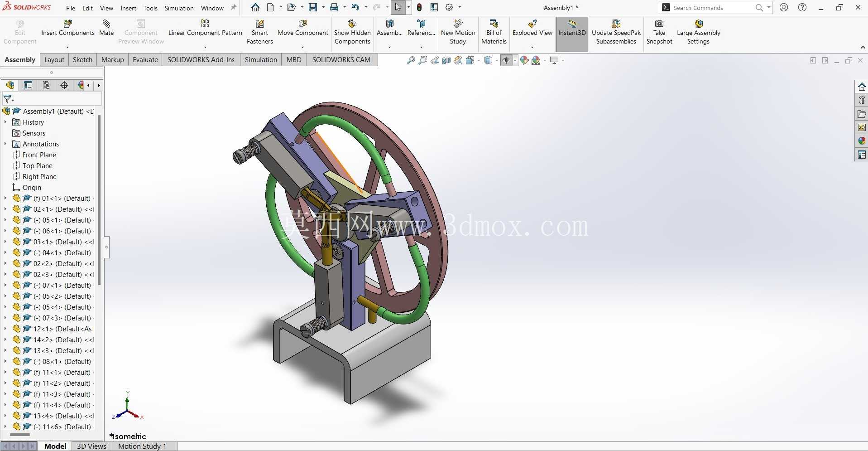Screen dimensions: 868x451
Task: Open Large Assembly Settings
Action: click(699, 32)
